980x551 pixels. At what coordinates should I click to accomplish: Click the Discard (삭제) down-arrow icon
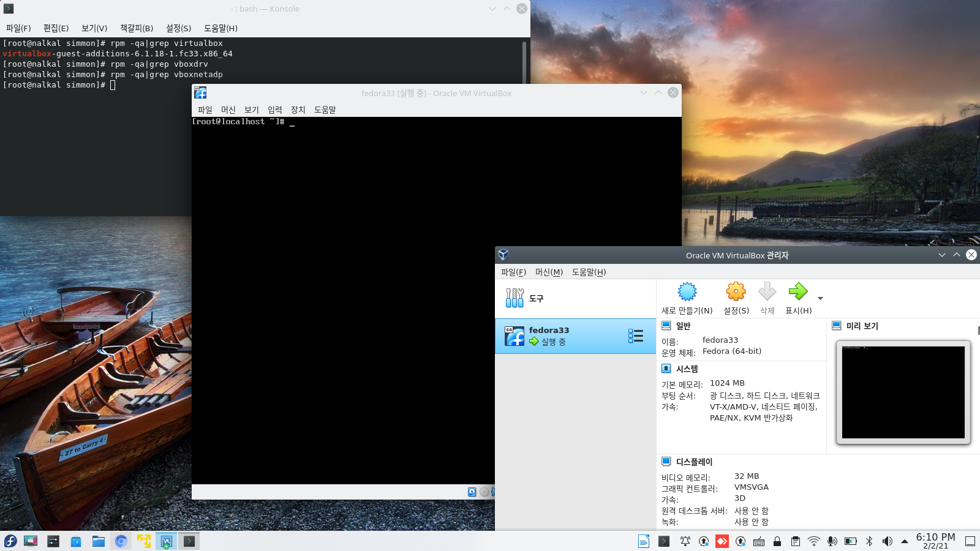tap(767, 291)
